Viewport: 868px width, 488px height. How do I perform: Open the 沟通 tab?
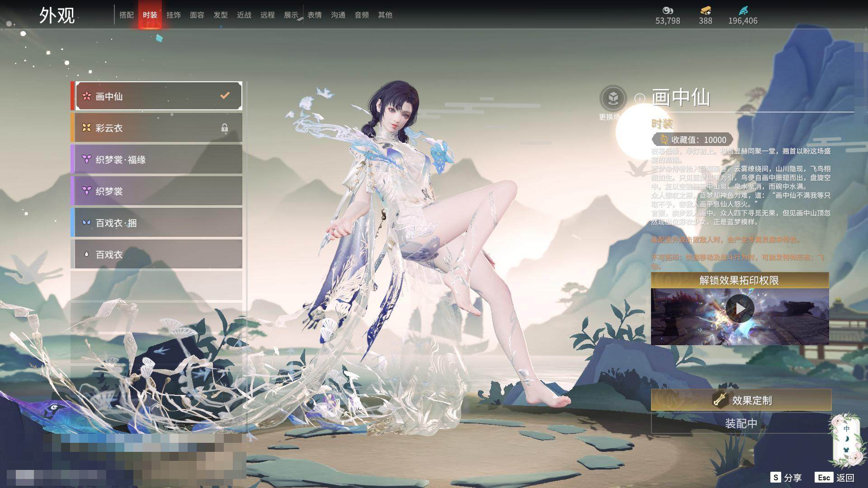point(338,15)
